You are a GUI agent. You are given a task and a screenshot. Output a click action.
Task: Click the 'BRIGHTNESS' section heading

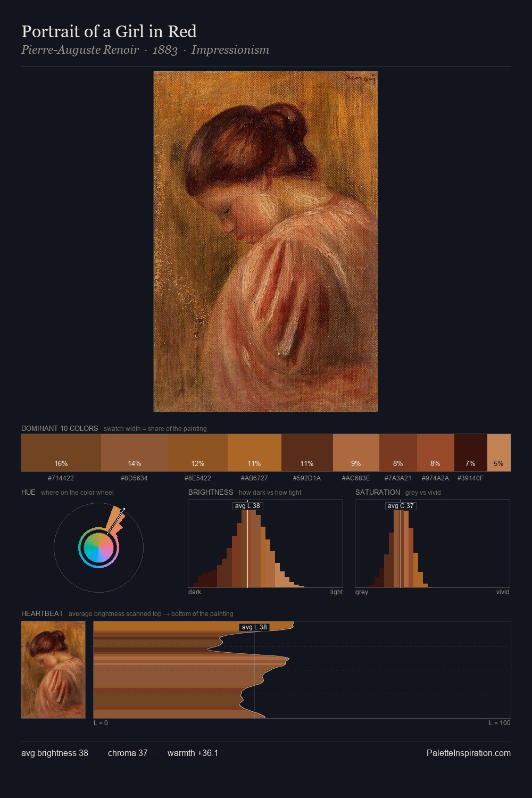click(x=211, y=492)
